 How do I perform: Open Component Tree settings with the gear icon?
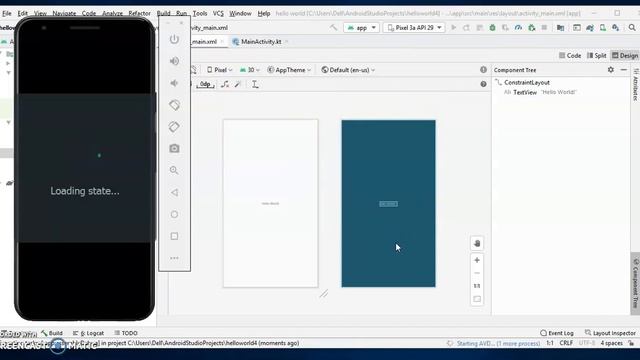(611, 70)
